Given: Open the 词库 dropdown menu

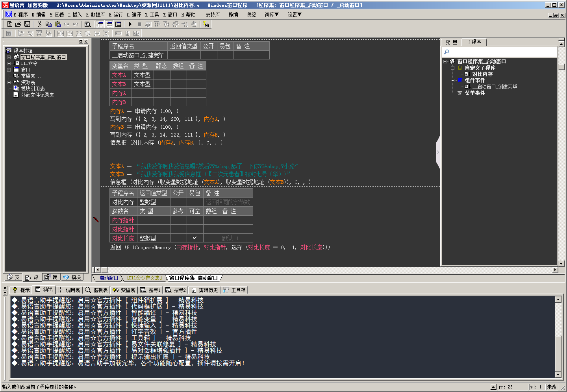Looking at the screenshot, I should click(272, 15).
